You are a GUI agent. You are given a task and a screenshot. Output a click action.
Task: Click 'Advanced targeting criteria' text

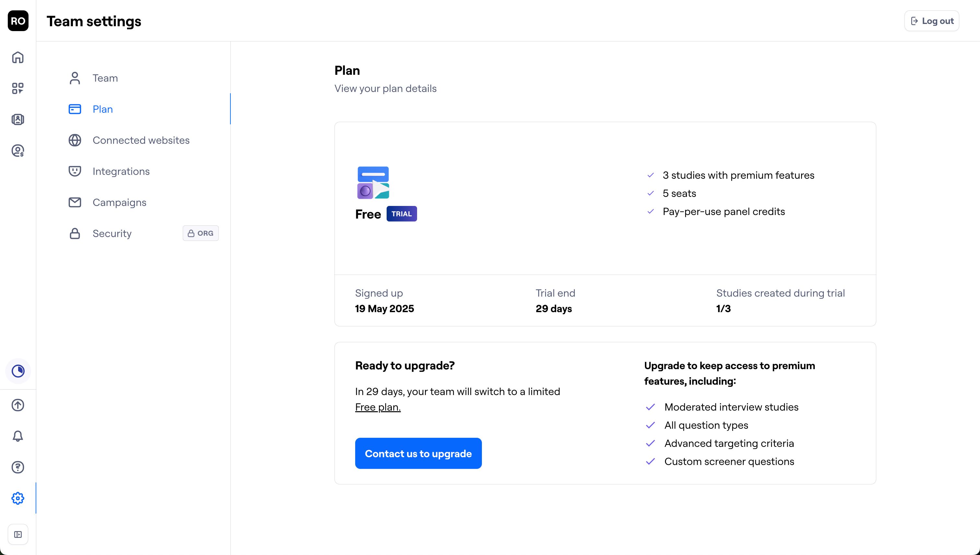point(729,443)
